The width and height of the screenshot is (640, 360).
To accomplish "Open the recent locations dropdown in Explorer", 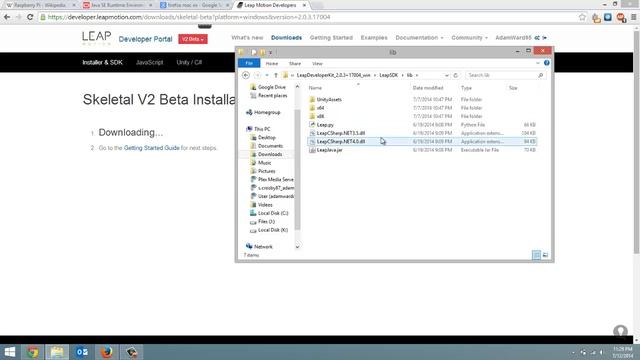I will coord(267,75).
